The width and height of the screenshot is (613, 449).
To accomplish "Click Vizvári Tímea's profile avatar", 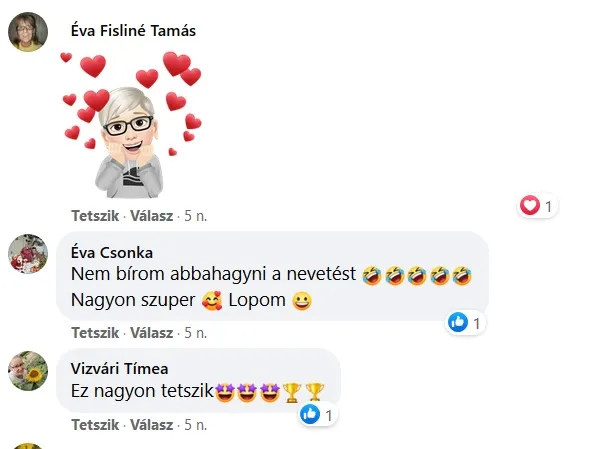I will click(x=28, y=369).
